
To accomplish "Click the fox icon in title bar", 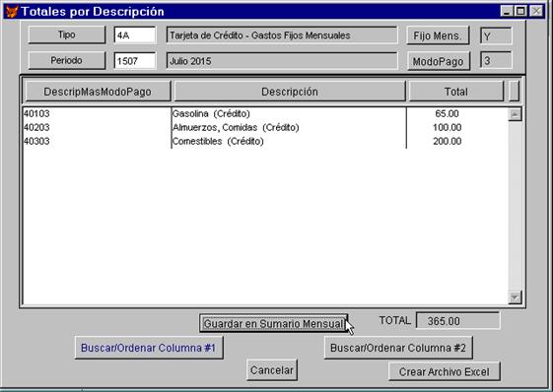I will click(x=12, y=12).
